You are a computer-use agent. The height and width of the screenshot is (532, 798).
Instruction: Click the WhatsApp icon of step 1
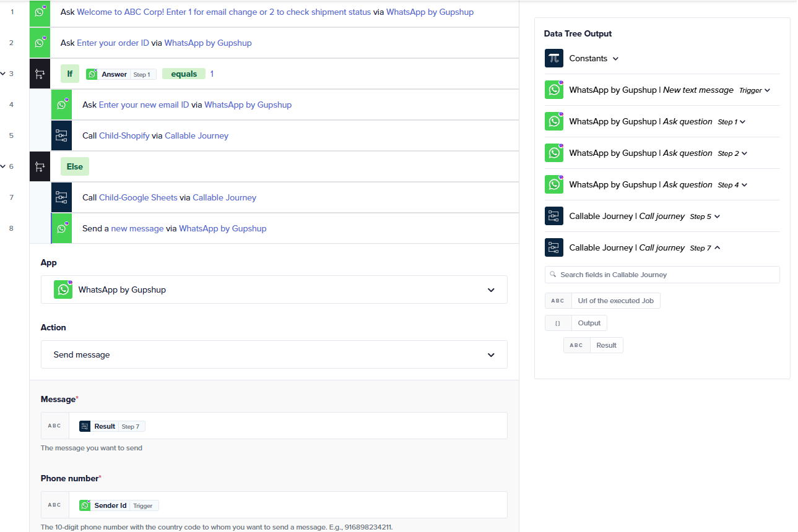point(40,12)
